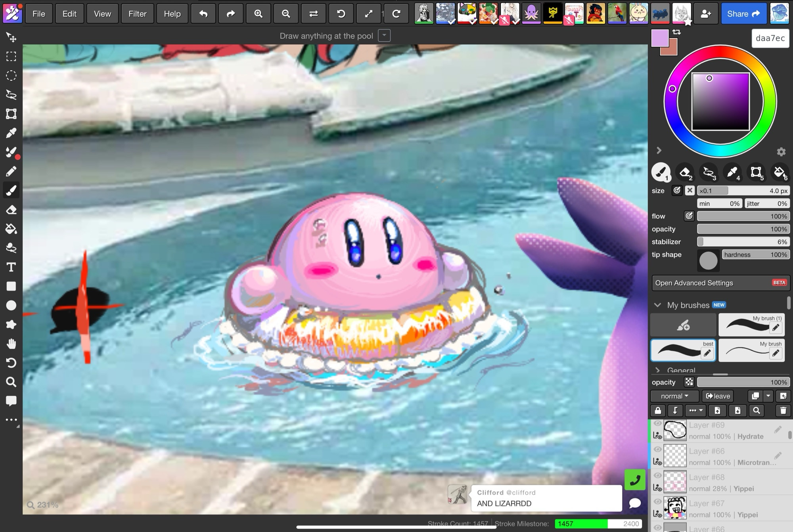
Task: Add a new layer button
Action: (x=783, y=396)
